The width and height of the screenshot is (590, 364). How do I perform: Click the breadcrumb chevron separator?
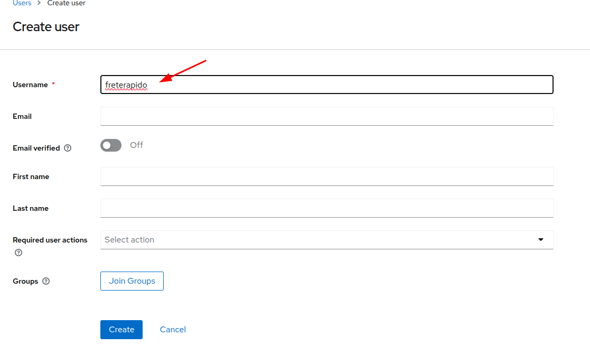pos(39,3)
